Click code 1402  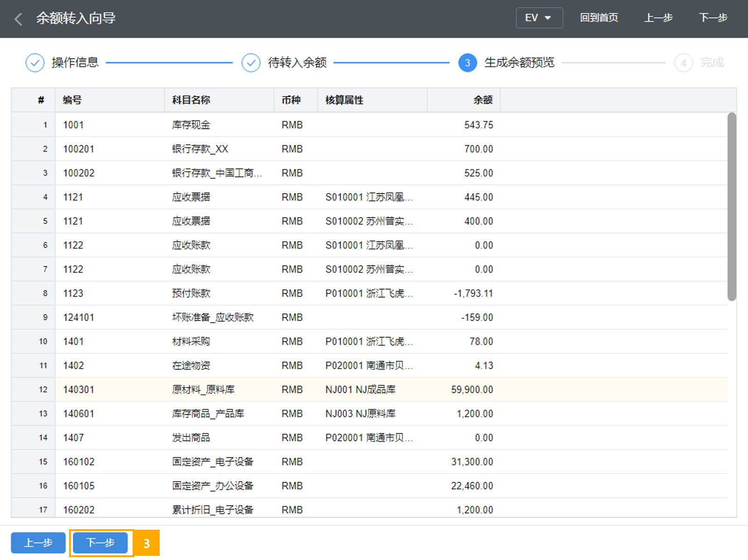[x=73, y=365]
